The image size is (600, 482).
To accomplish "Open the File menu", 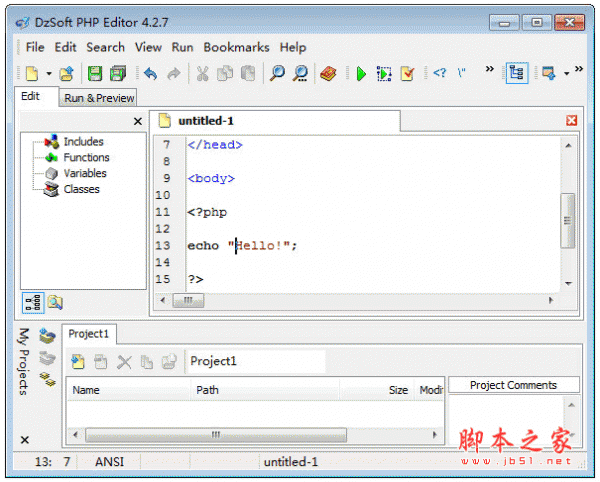I will point(35,47).
